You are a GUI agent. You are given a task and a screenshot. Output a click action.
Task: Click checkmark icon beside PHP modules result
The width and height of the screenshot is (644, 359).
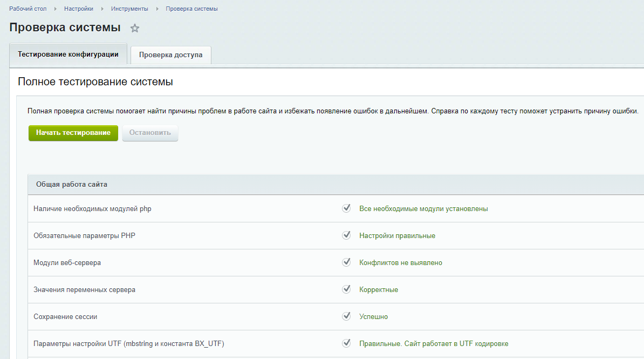pos(346,208)
